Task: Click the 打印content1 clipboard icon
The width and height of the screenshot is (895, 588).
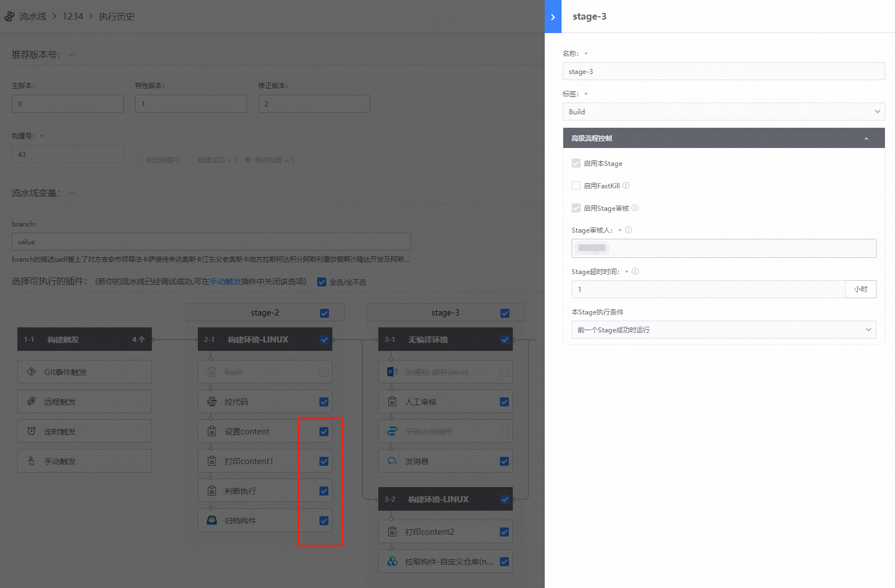Action: click(x=212, y=461)
